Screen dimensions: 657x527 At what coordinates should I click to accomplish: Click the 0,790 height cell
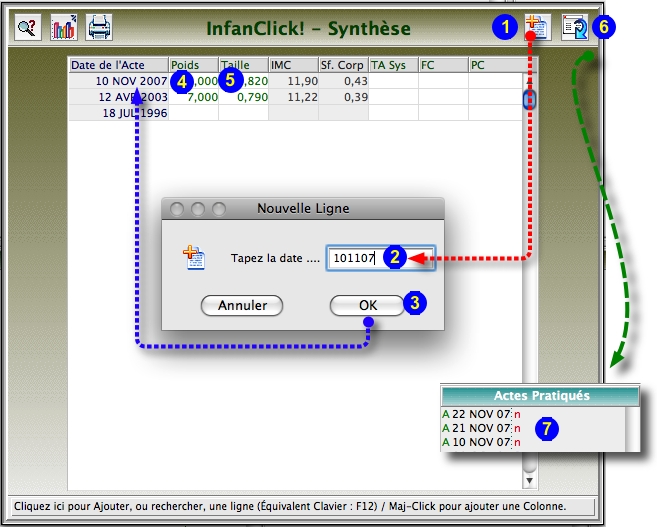click(243, 97)
